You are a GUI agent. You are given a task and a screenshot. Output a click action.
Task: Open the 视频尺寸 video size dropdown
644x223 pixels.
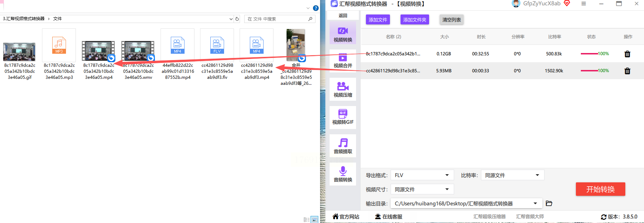pyautogui.click(x=422, y=189)
